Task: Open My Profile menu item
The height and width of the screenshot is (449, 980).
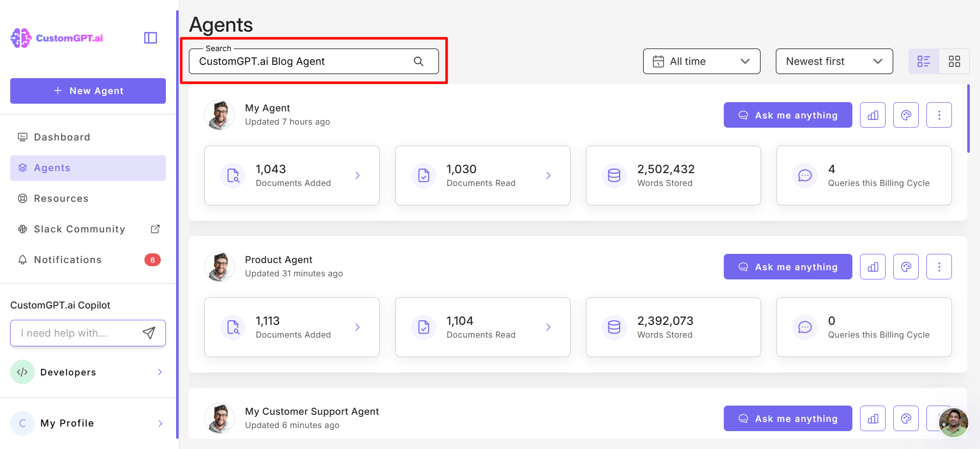Action: click(x=88, y=423)
